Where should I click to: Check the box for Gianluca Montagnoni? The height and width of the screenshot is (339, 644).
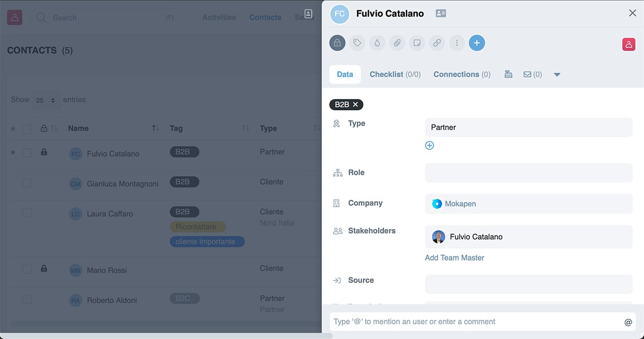click(x=27, y=183)
